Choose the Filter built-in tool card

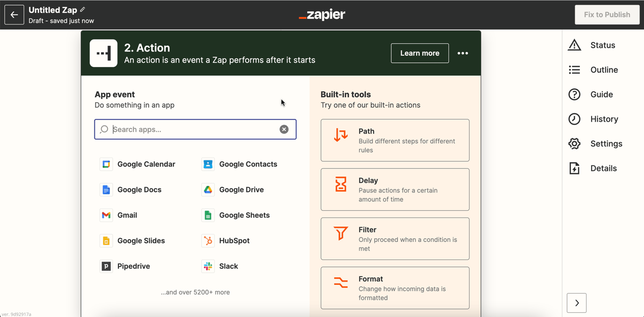click(395, 239)
